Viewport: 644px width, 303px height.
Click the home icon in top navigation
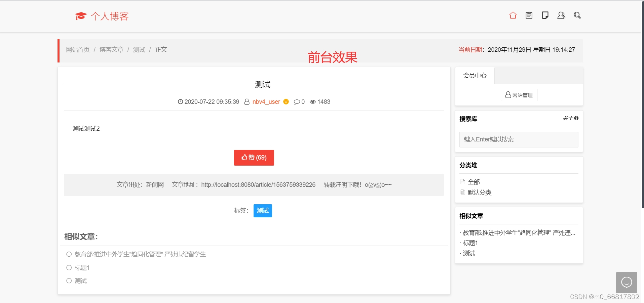click(x=513, y=15)
